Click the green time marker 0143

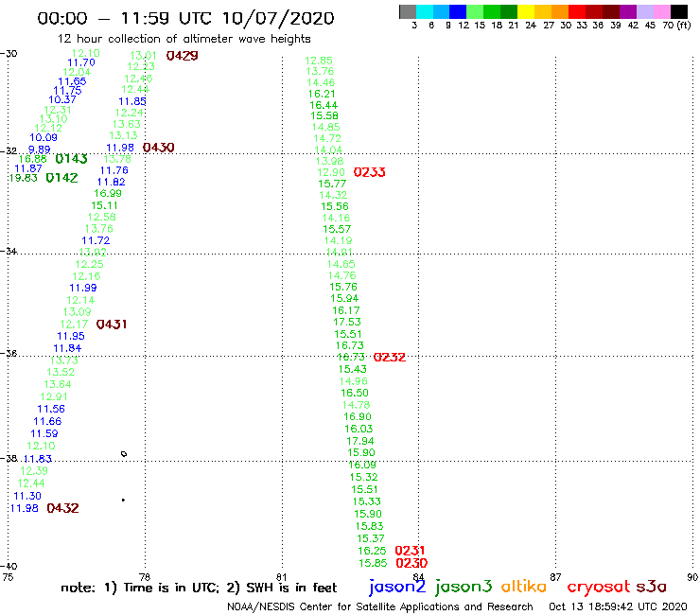(72, 159)
